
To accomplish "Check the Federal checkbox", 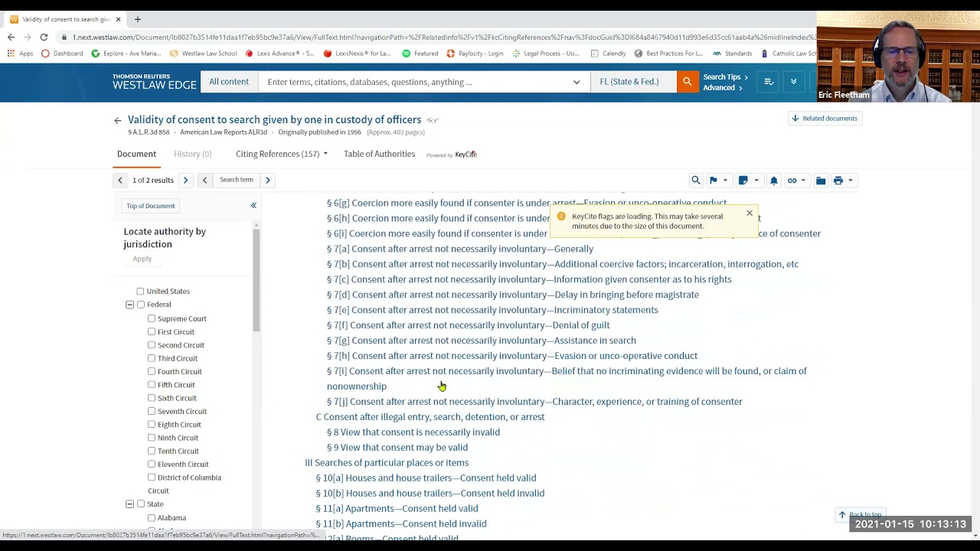I will 141,305.
